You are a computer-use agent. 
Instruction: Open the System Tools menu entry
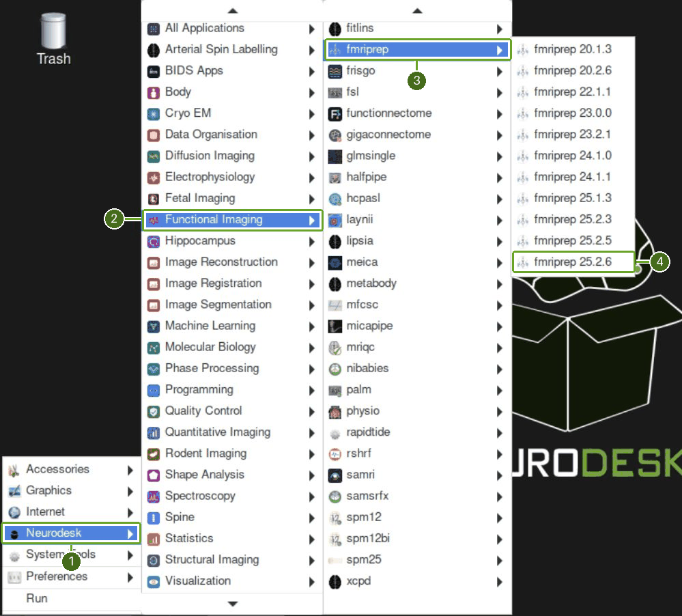pyautogui.click(x=71, y=555)
